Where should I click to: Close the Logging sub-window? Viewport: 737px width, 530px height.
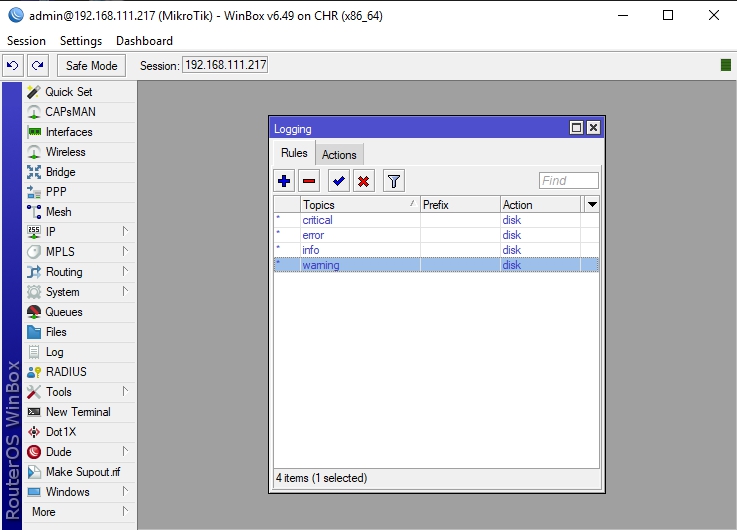[594, 128]
